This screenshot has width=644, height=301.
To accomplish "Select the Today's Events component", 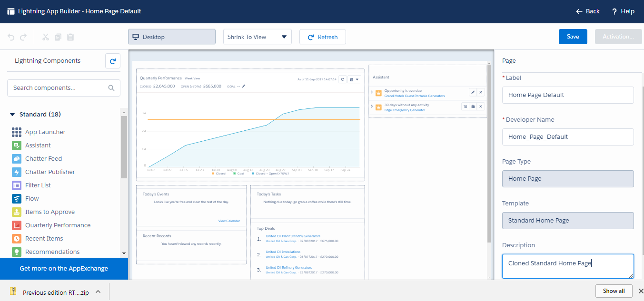I will click(x=191, y=208).
